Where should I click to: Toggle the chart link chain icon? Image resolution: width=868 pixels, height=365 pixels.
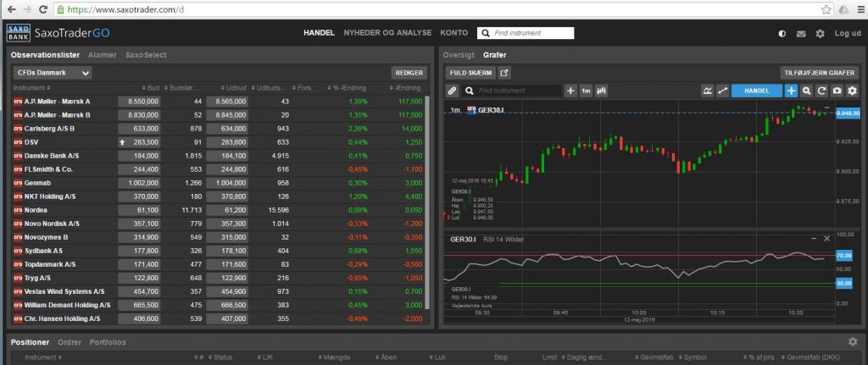[452, 91]
